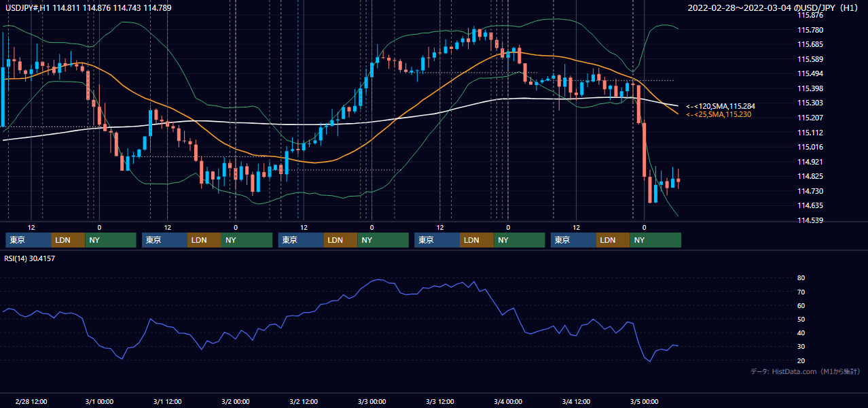
Task: Click the orange <-<25,SMA,115.230 label
Action: click(x=719, y=115)
